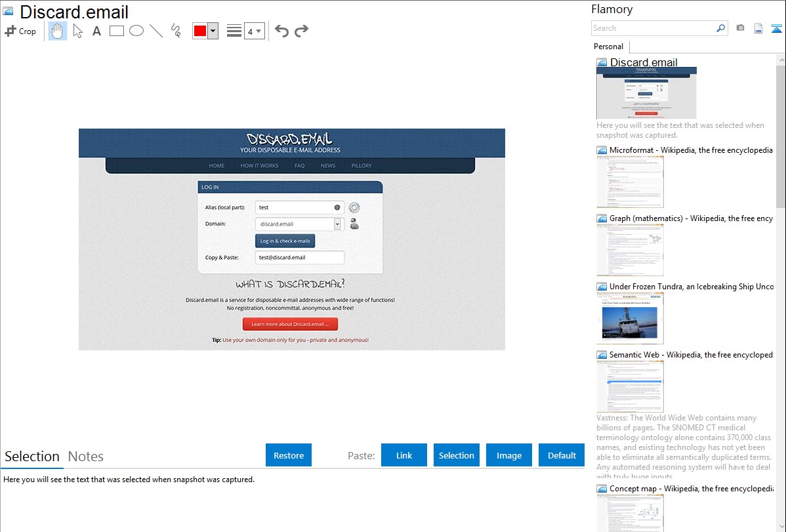786x532 pixels.
Task: Click the snapshot list scrollbar down arrow
Action: click(781, 527)
